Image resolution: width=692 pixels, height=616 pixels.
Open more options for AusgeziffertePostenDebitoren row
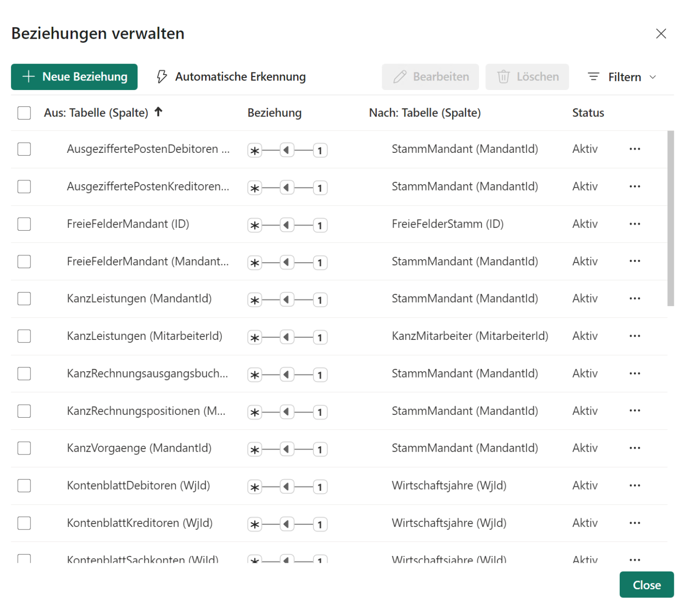(635, 149)
